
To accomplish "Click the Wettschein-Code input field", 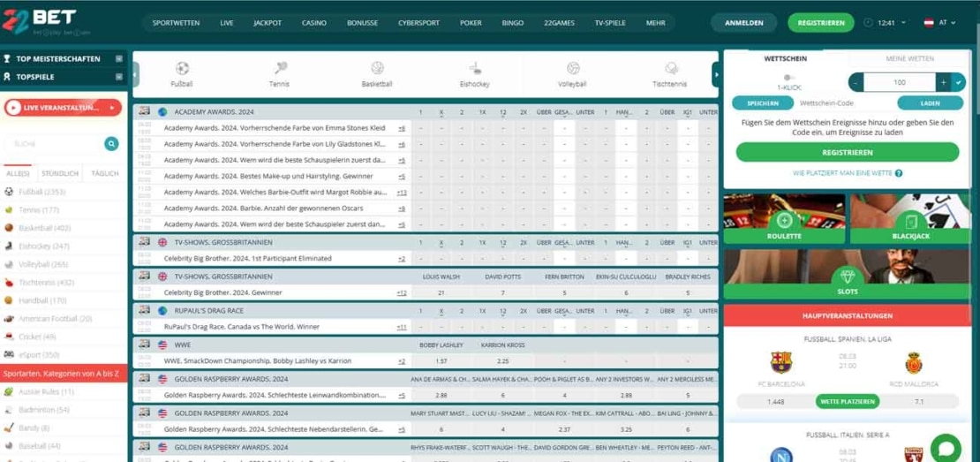I will coord(846,103).
